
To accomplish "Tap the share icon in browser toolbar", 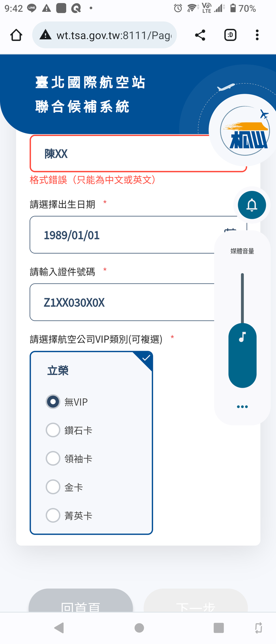I will click(x=200, y=35).
